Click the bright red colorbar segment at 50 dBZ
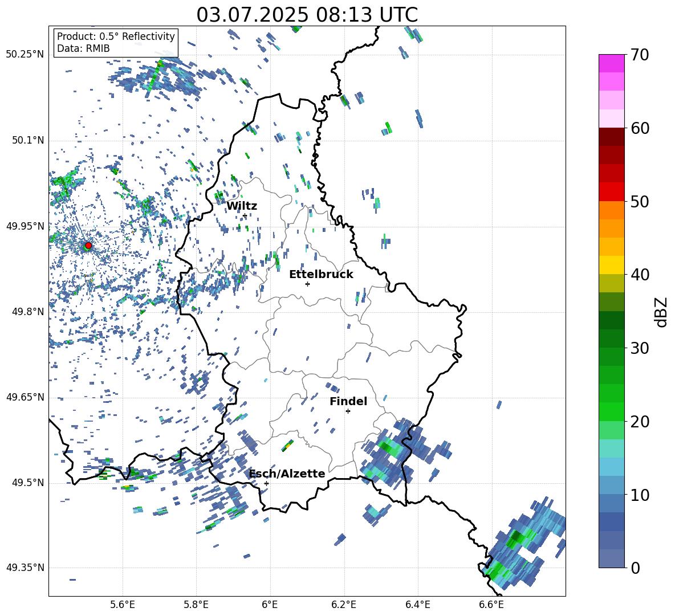This screenshot has width=675, height=616. [x=611, y=192]
